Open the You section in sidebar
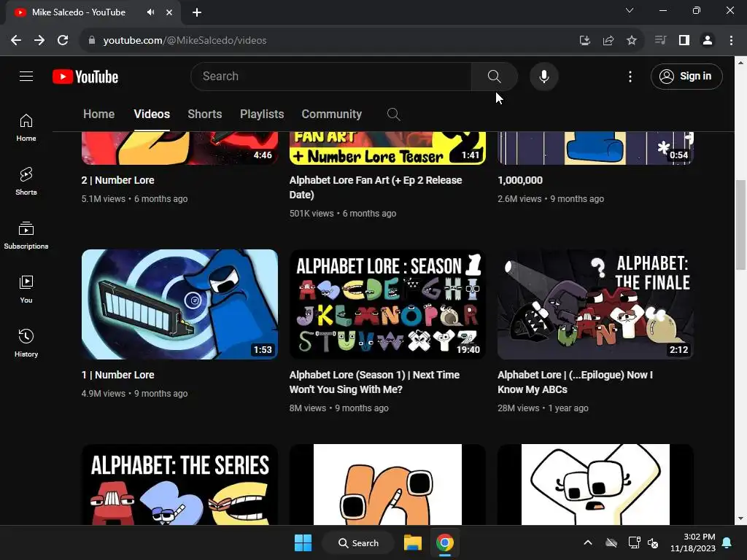Image resolution: width=747 pixels, height=560 pixels. [26, 289]
